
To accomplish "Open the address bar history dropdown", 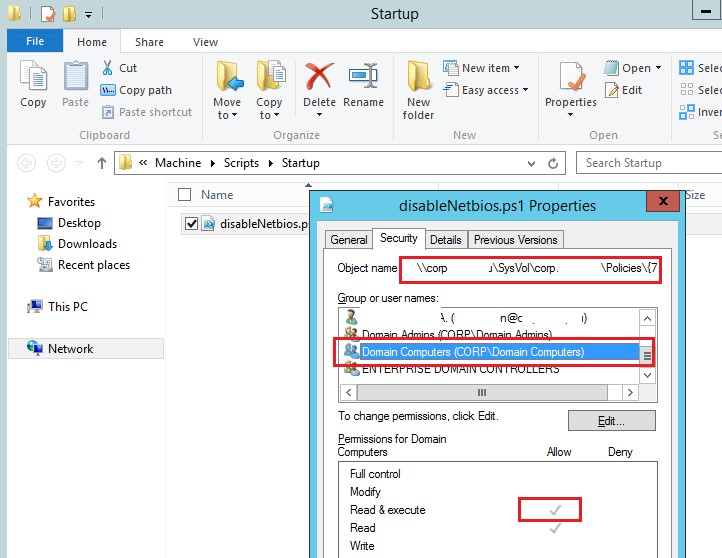I will (531, 163).
